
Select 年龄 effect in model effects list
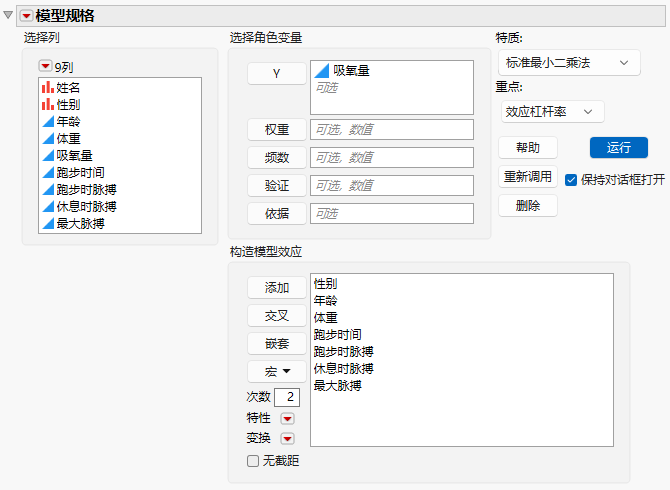[326, 301]
